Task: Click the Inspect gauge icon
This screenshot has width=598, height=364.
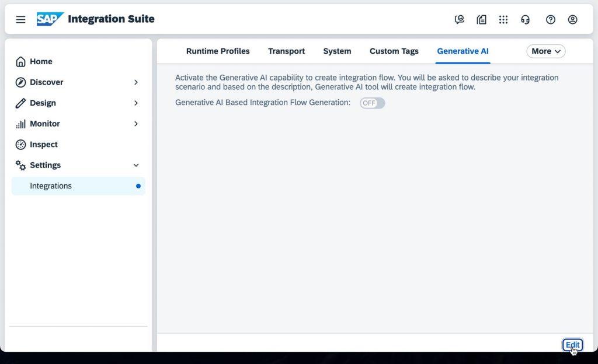Action: (20, 145)
